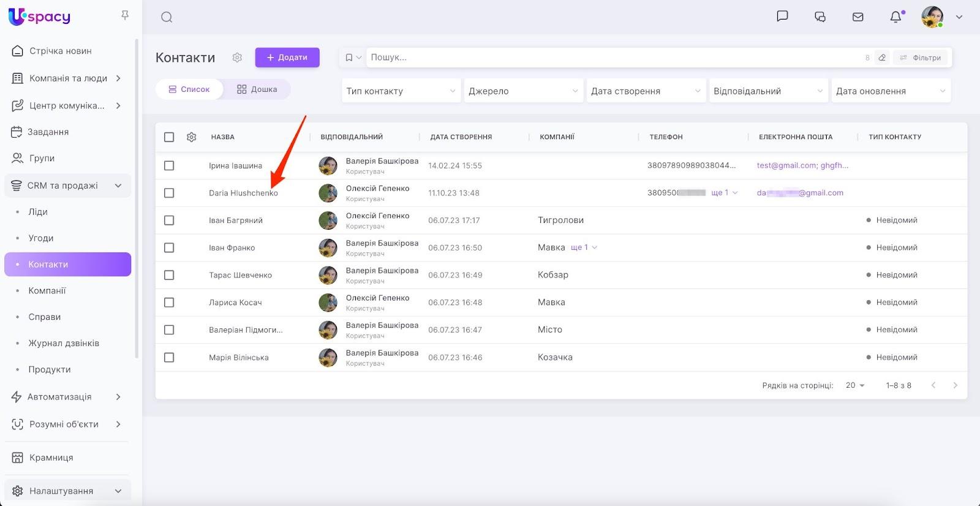This screenshot has height=506, width=980.
Task: Change rows per page dropdown showing 20
Action: click(x=855, y=385)
